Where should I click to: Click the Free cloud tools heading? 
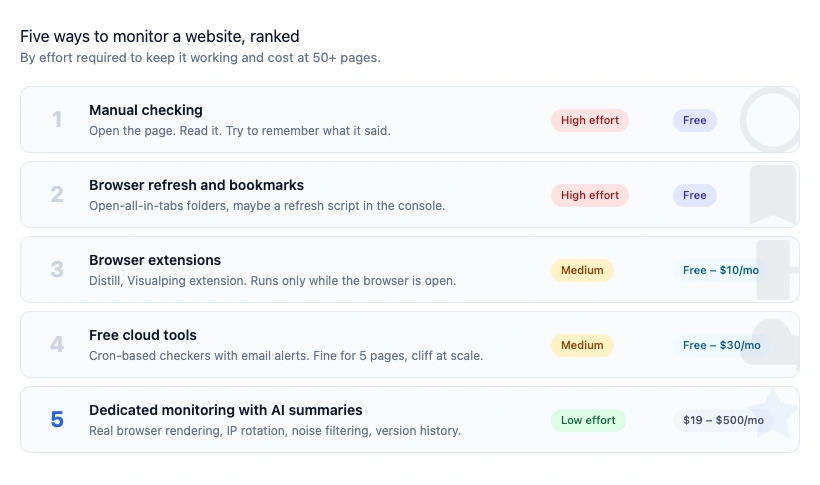click(143, 335)
